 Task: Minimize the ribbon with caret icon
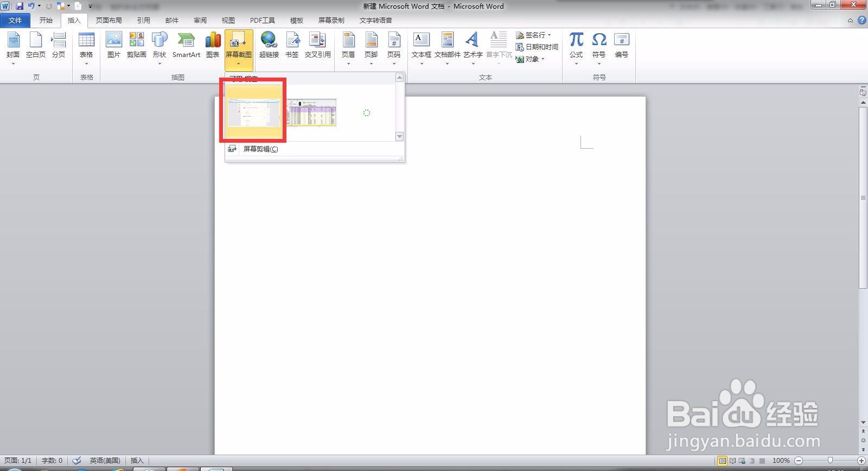(850, 21)
